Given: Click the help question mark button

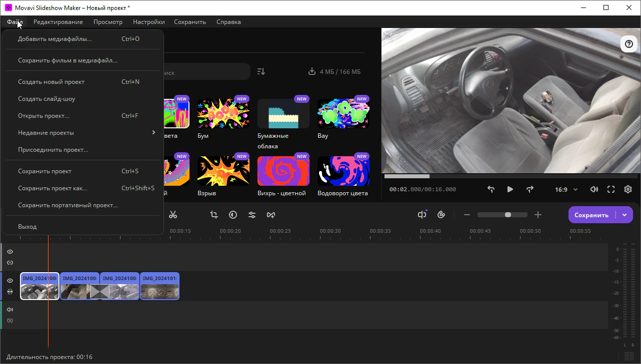Looking at the screenshot, I should point(629,44).
